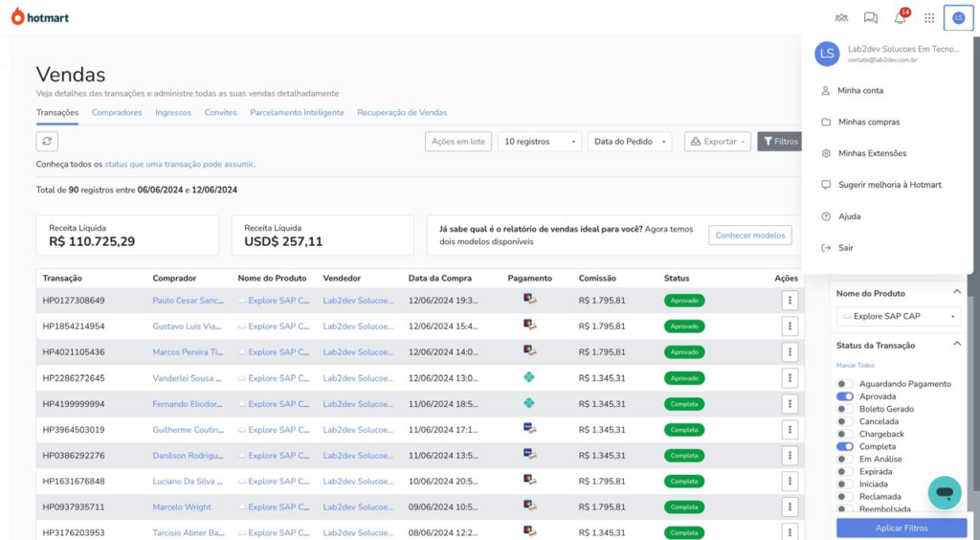
Task: Click the Aplicar Filtros button
Action: [x=902, y=529]
